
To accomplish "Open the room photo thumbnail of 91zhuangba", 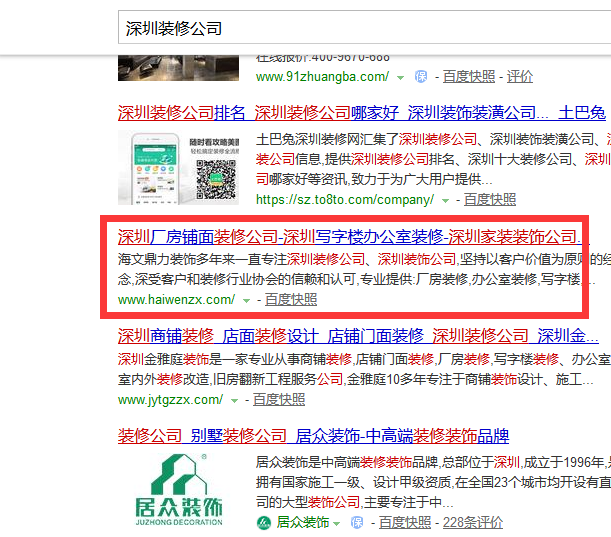I will pyautogui.click(x=178, y=68).
